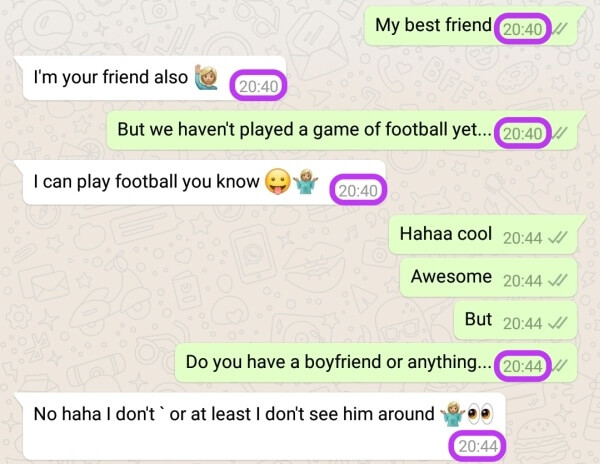Click read ticks on 'Hahaa cool'
Viewport: 600px width, 464px height.
[557, 238]
